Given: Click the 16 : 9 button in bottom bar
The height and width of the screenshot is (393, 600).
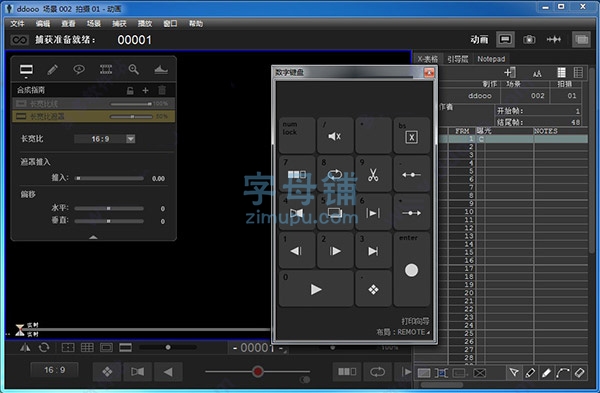Looking at the screenshot, I should coord(54,370).
